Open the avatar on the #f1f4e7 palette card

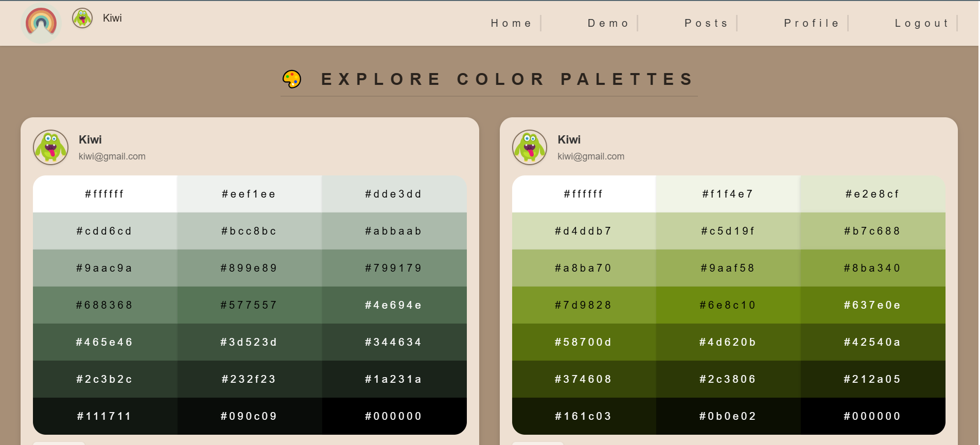point(530,148)
